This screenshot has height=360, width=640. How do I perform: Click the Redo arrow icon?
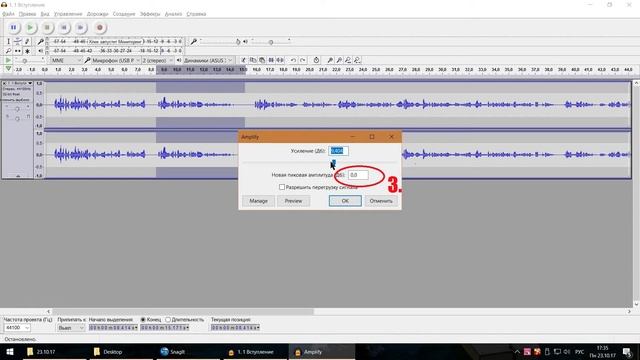pos(302,60)
